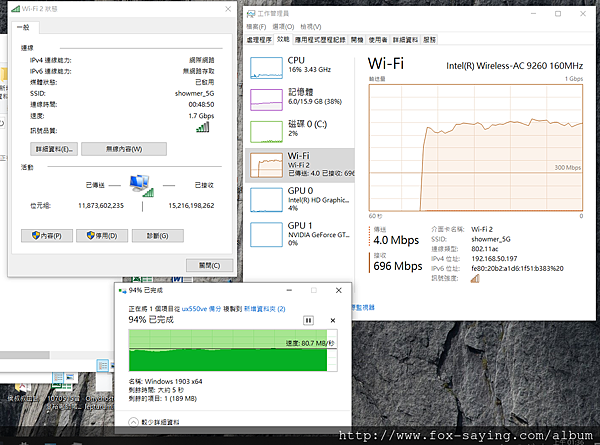Select the General tab in Wi-Fi status dialog
Viewport: 600px width, 445px height.
click(23, 27)
